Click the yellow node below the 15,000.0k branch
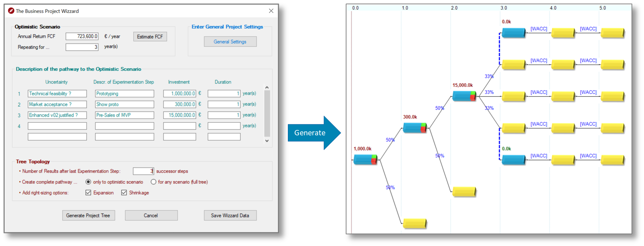 coord(464,192)
